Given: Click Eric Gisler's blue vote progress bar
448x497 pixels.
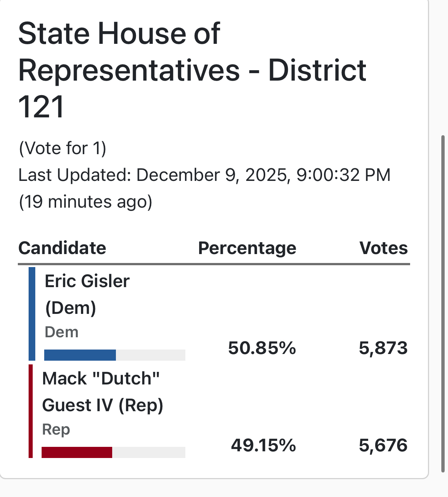Looking at the screenshot, I should coord(80,355).
